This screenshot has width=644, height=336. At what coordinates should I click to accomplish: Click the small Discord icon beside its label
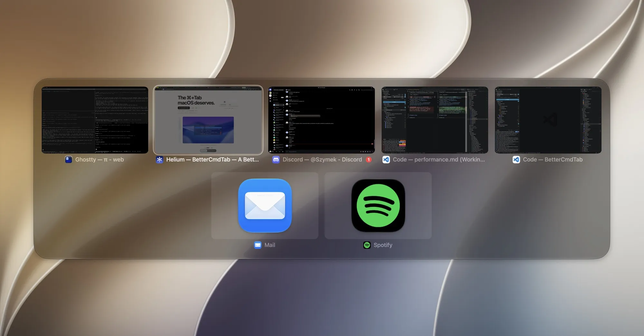coord(276,159)
